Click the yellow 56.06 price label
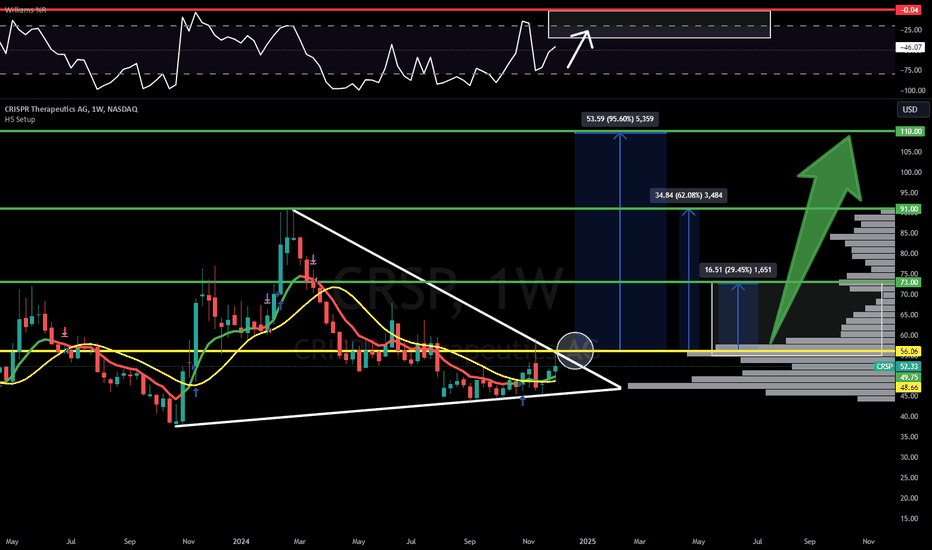932x550 pixels. click(x=909, y=351)
